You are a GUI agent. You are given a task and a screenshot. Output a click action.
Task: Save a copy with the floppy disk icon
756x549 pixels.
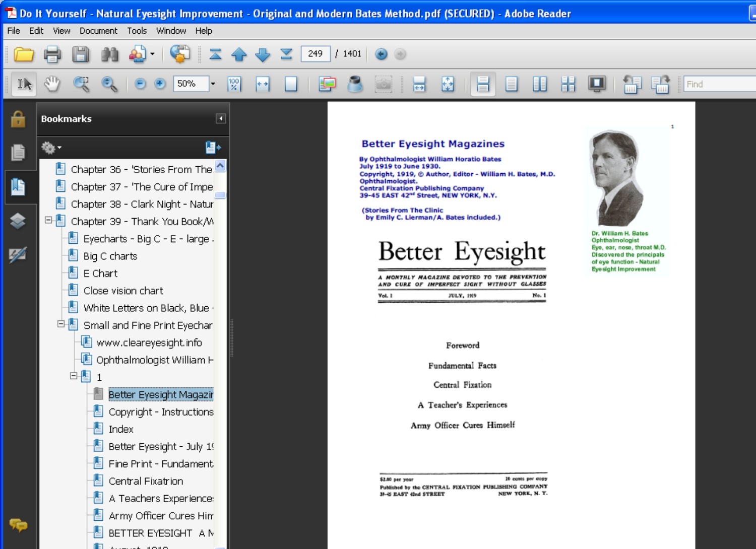[x=81, y=54]
